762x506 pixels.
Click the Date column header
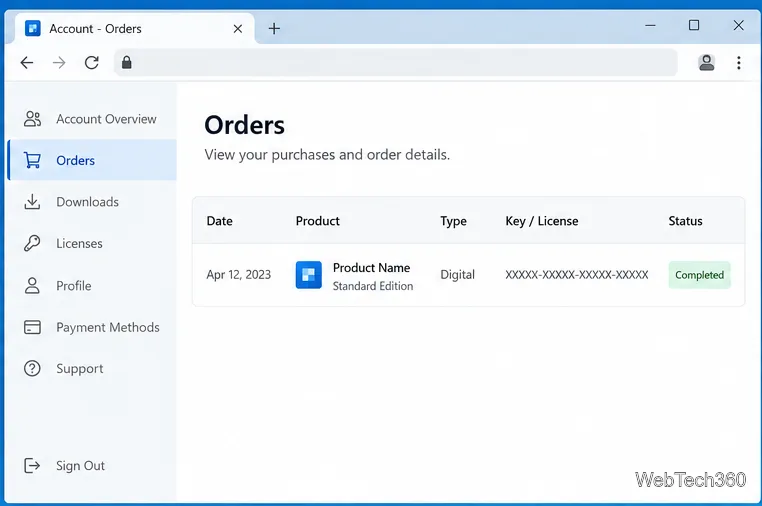point(220,221)
